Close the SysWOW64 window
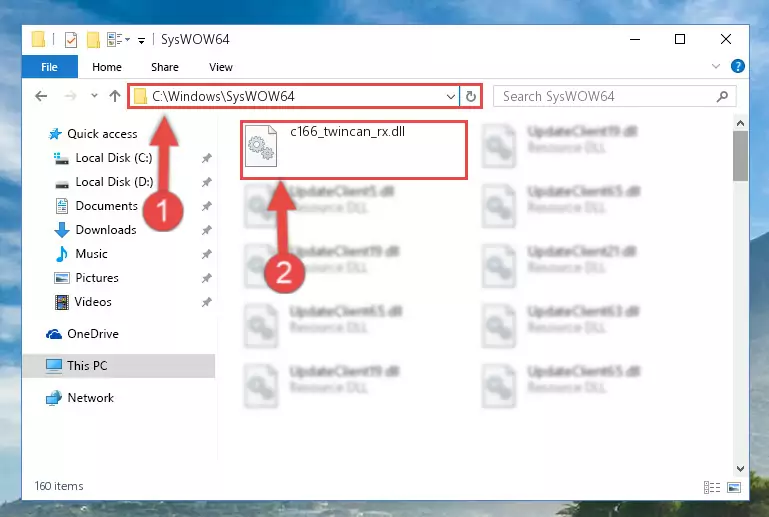 (x=726, y=39)
